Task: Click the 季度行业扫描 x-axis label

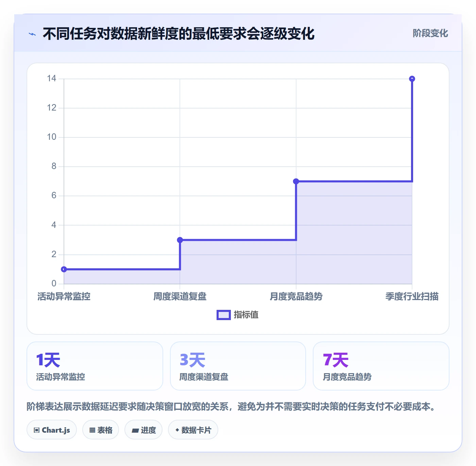Action: tap(412, 297)
